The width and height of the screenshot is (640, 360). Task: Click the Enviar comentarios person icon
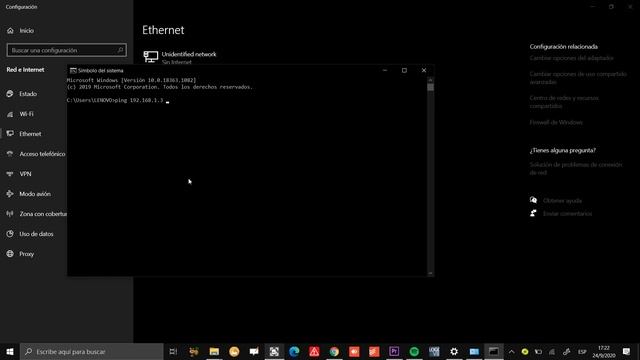click(x=533, y=213)
